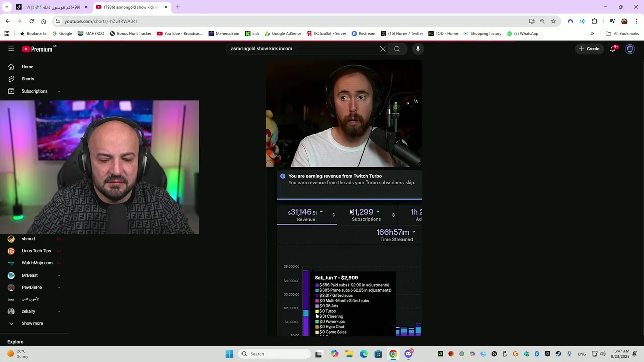This screenshot has width=644, height=362.
Task: Open the Bookmarks folder bookmark
Action: pos(33,34)
